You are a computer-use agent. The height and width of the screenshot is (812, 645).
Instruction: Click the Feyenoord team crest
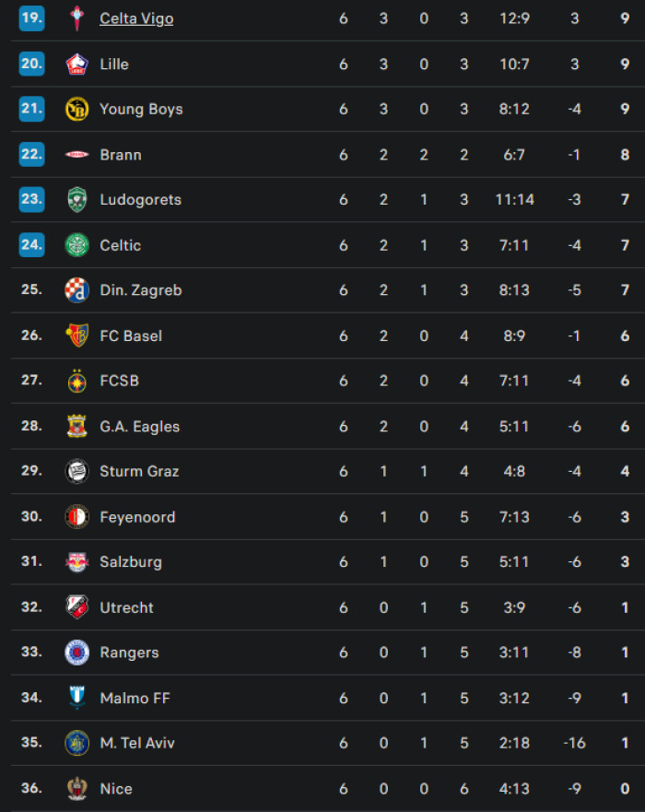click(x=76, y=517)
